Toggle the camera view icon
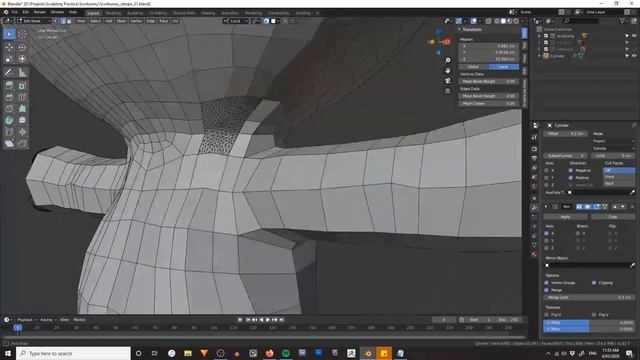The width and height of the screenshot is (640, 360). [x=448, y=80]
